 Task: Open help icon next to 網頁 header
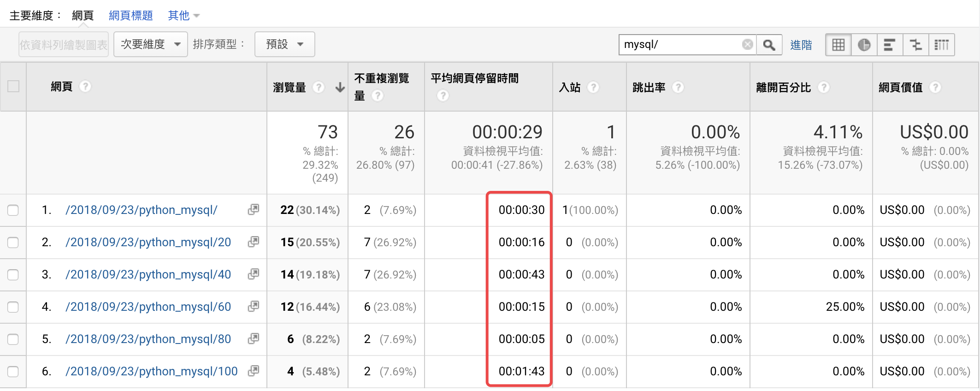point(85,86)
